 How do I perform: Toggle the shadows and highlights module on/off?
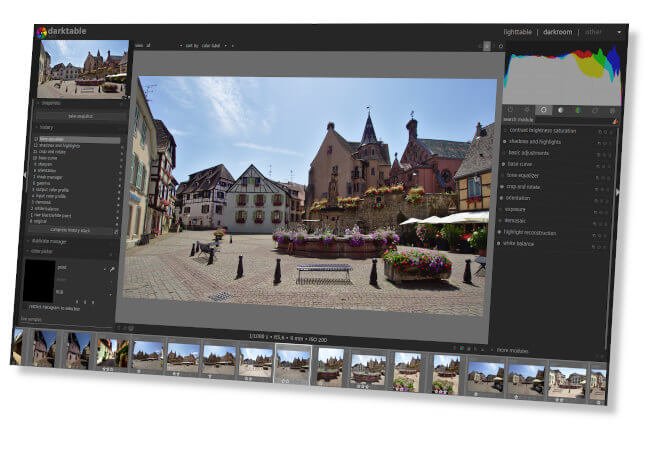coord(503,141)
